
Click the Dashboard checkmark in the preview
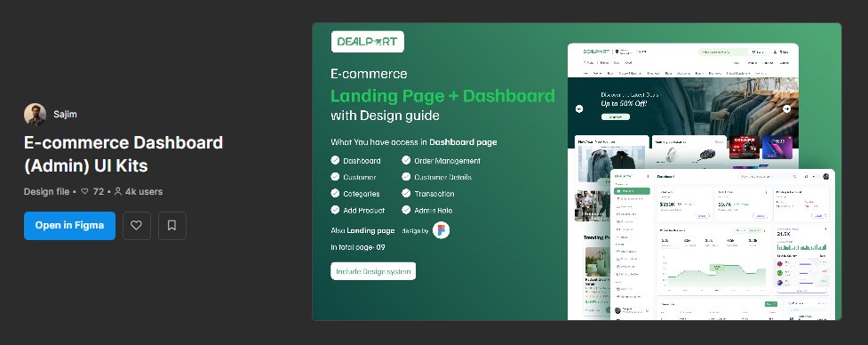(335, 160)
